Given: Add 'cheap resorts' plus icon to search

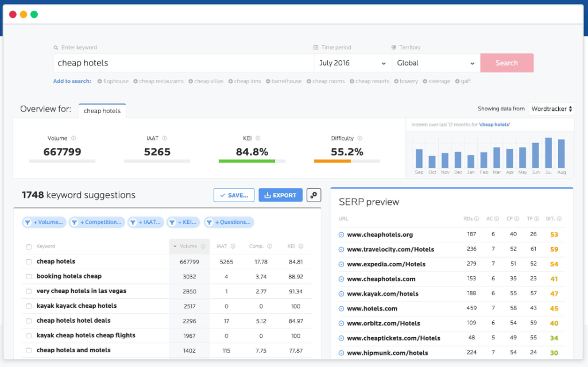Looking at the screenshot, I should tap(352, 82).
